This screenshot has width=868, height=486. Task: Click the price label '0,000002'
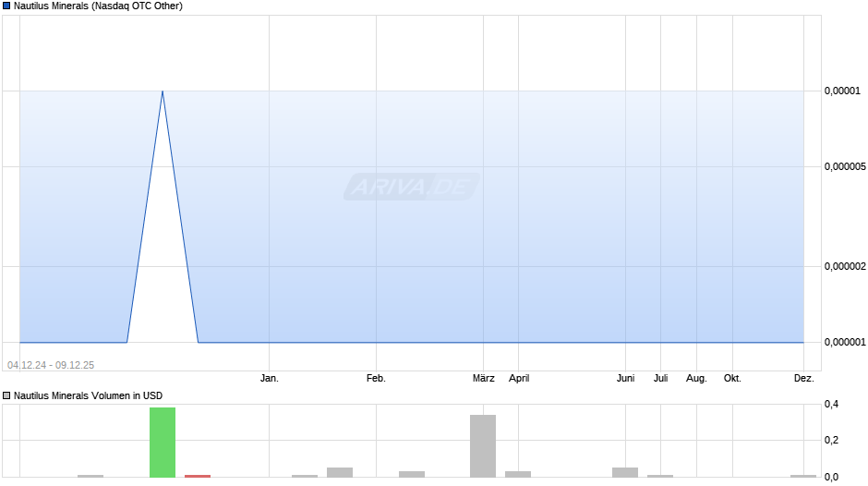(x=845, y=266)
